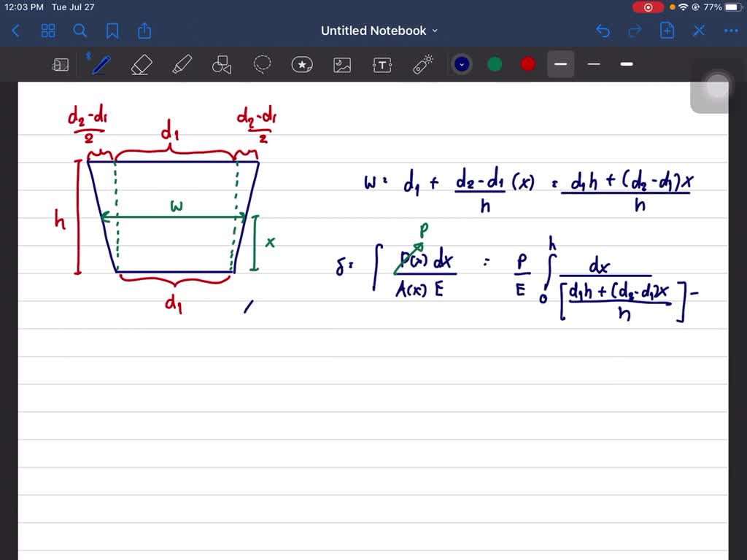Activate the Lasso selection tool
747x560 pixels.
(x=262, y=64)
